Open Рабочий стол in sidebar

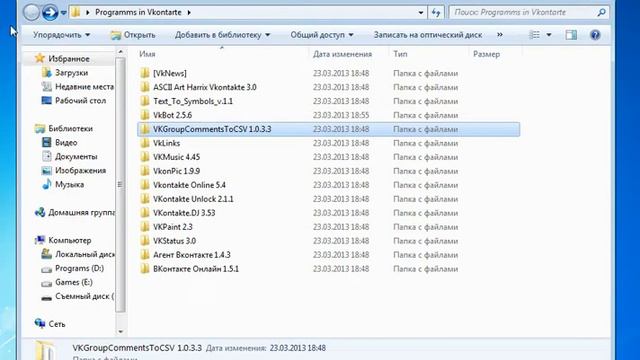pyautogui.click(x=80, y=100)
